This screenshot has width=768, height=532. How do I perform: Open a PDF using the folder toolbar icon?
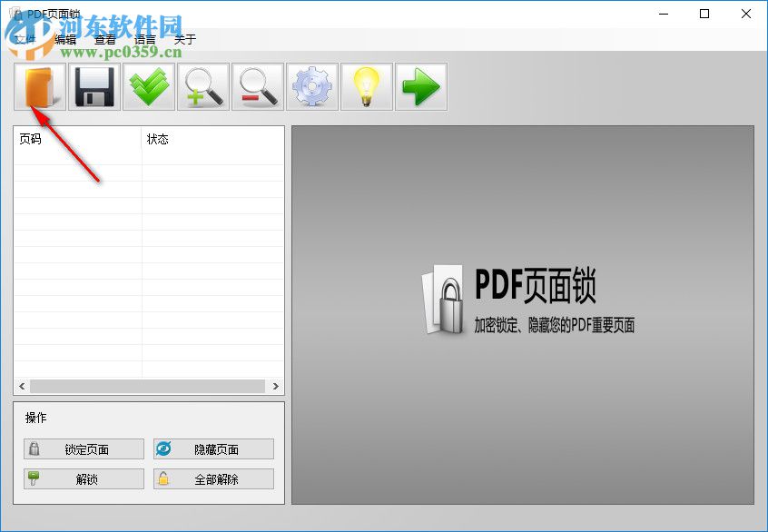tap(39, 86)
